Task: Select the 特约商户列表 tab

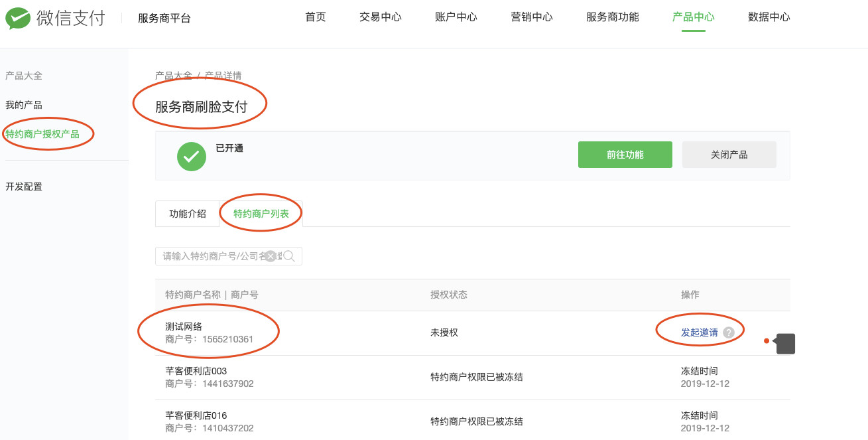Action: click(261, 214)
